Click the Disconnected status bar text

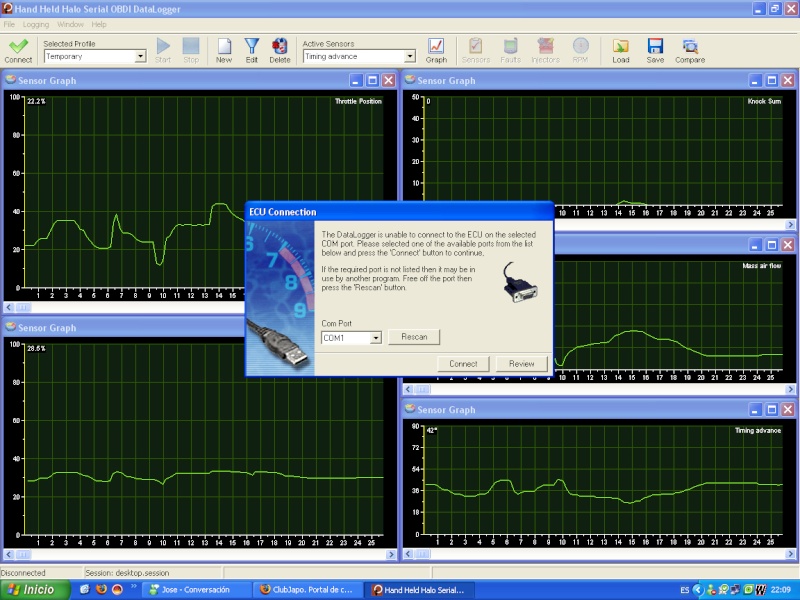coord(23,573)
